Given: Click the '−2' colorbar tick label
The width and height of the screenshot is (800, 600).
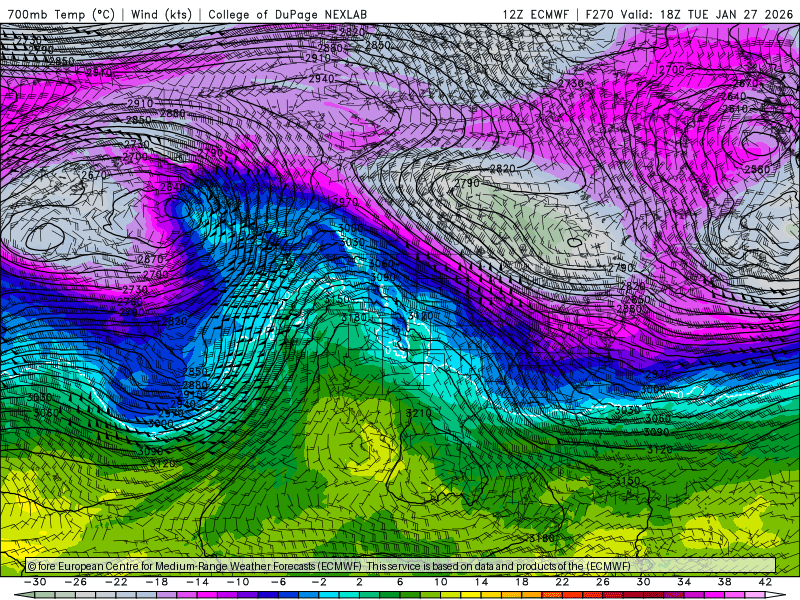Looking at the screenshot, I should coord(319,582).
